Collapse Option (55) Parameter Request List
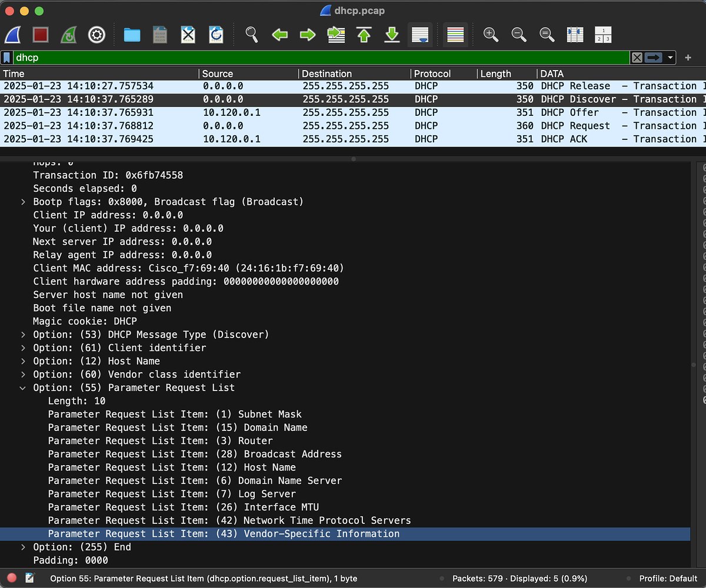The image size is (706, 588). pos(23,388)
